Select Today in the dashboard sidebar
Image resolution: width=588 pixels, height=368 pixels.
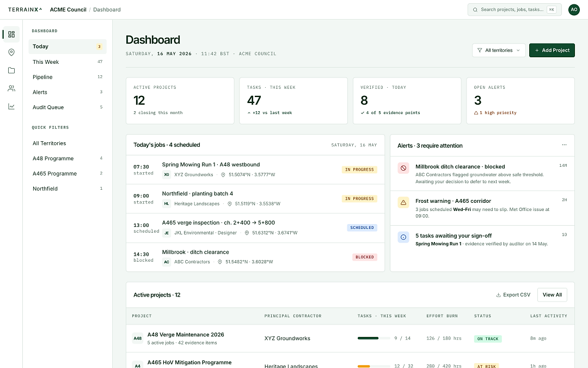click(68, 46)
